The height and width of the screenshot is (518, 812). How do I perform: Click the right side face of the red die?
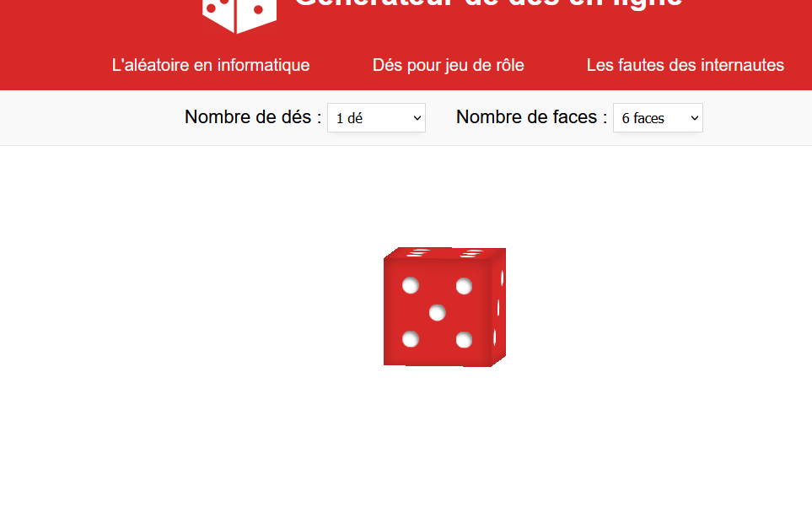click(498, 306)
